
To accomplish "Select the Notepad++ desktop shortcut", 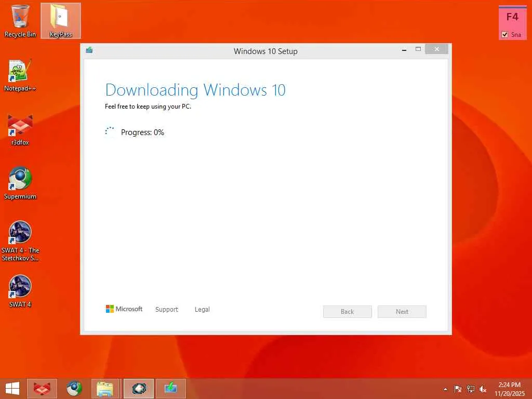I will (20, 75).
